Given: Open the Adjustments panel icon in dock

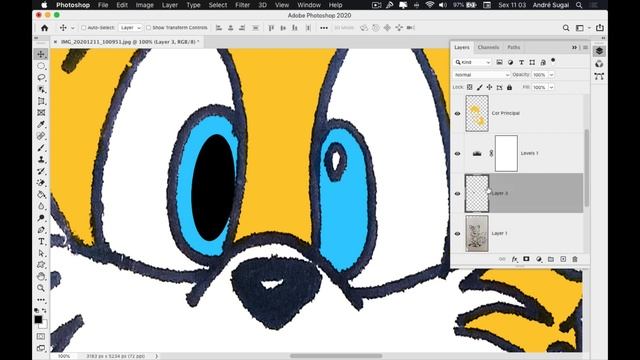Looking at the screenshot, I should (x=599, y=64).
